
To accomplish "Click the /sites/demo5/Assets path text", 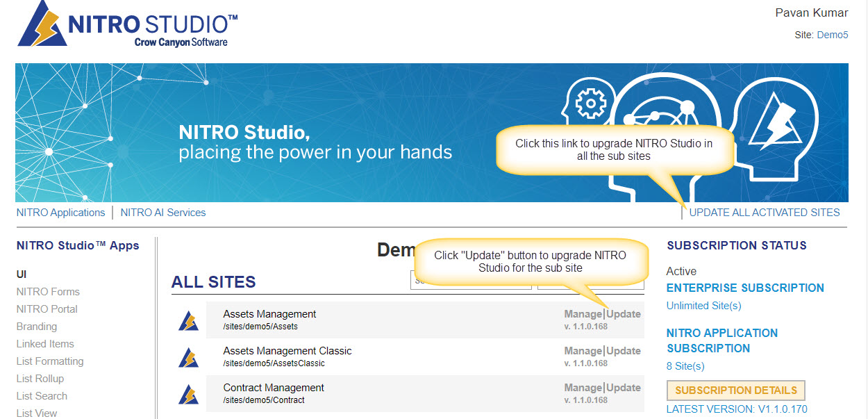I will tap(260, 327).
